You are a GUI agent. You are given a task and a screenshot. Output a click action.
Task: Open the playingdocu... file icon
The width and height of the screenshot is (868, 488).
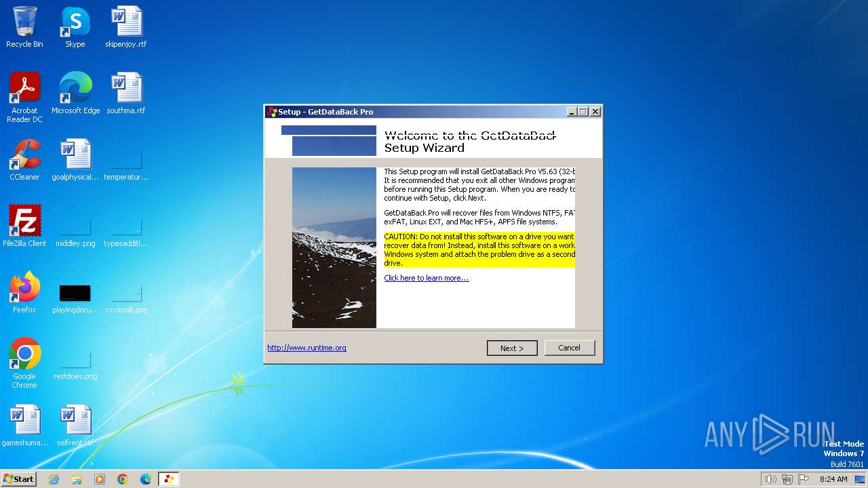point(75,300)
